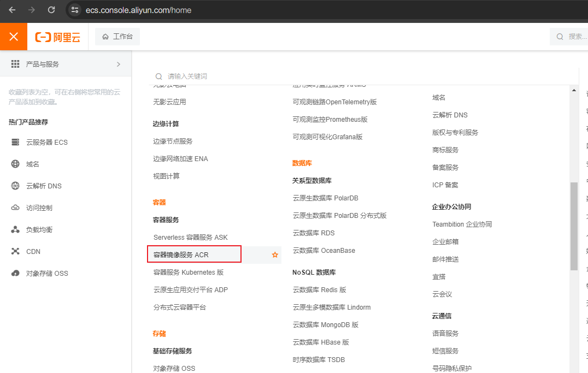Open 云原生数据库 PolarDB
The height and width of the screenshot is (373, 588).
click(326, 198)
